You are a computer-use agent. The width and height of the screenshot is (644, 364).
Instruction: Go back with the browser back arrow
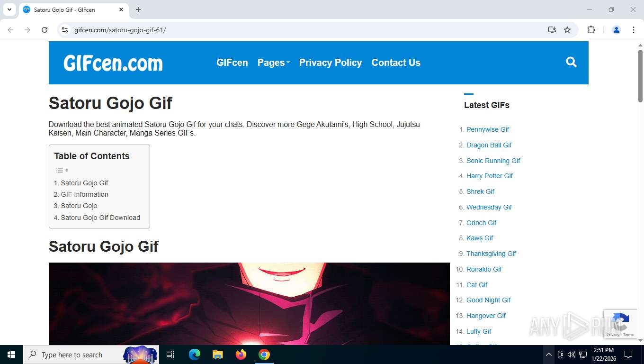click(x=10, y=30)
